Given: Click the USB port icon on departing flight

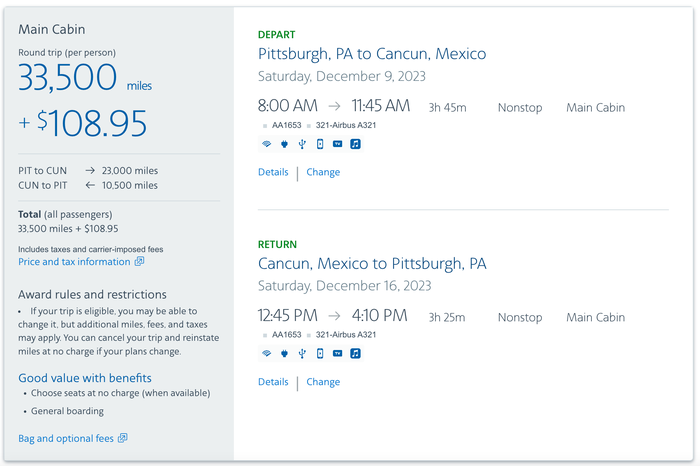Looking at the screenshot, I should point(302,144).
